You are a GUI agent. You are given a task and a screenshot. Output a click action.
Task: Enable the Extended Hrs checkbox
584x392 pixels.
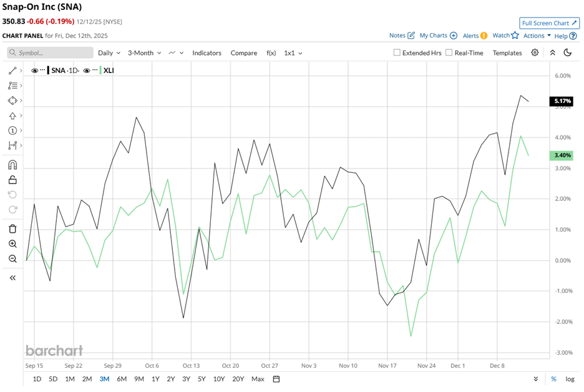(x=397, y=52)
